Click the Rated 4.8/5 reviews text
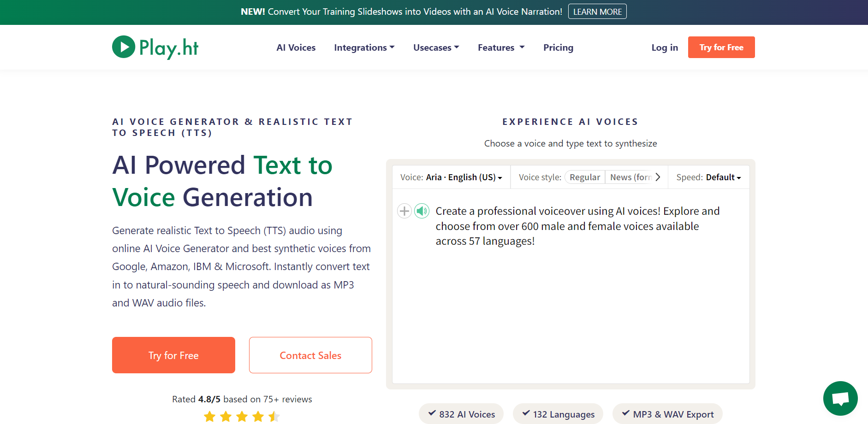The width and height of the screenshot is (868, 424). click(x=242, y=399)
